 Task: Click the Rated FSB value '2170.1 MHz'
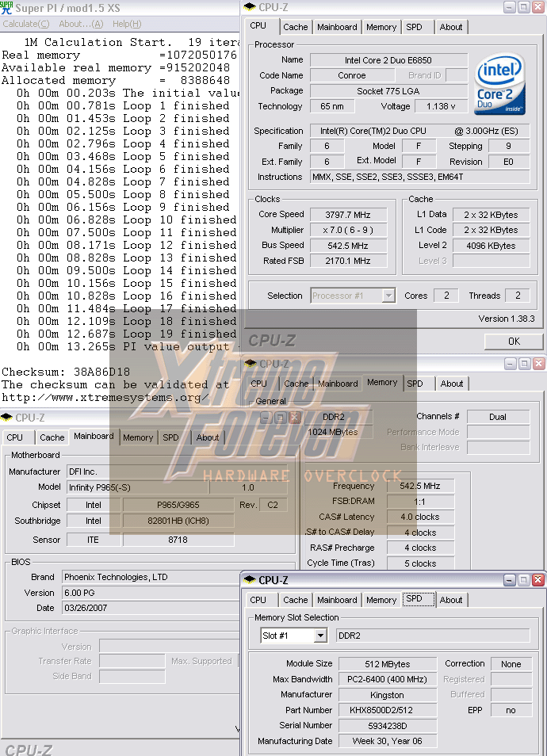pos(348,261)
